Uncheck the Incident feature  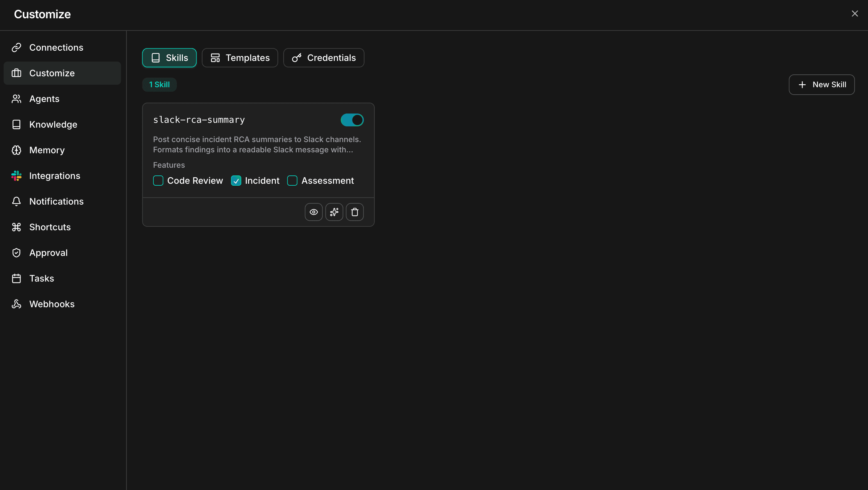(x=236, y=181)
